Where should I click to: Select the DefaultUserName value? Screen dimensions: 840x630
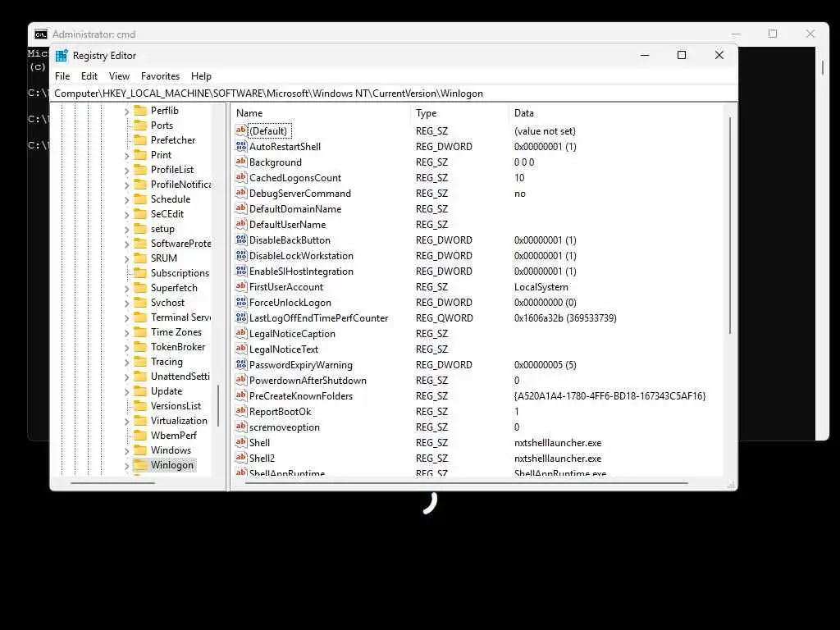pos(287,225)
